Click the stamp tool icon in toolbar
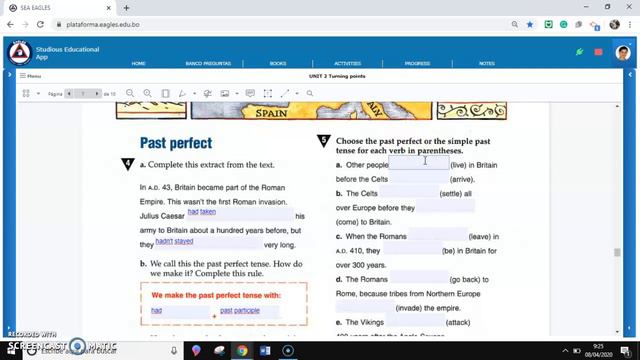640x360 pixels. [x=207, y=93]
